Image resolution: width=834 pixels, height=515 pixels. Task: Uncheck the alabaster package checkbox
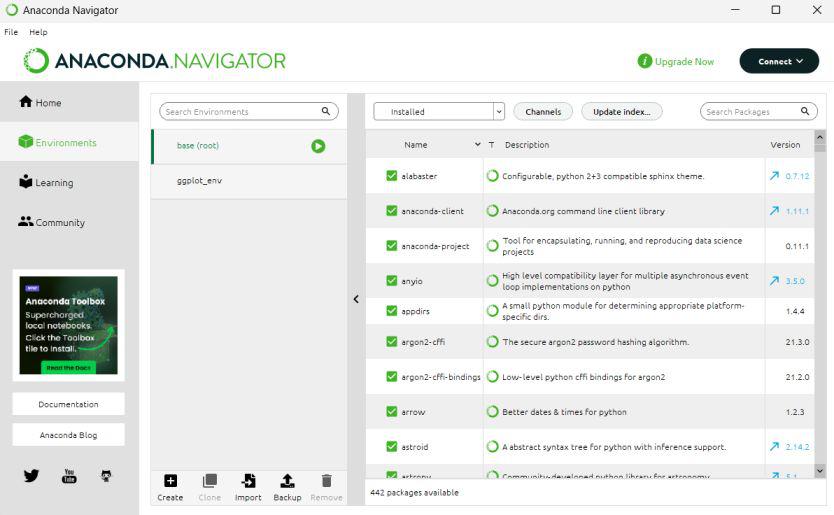(391, 176)
